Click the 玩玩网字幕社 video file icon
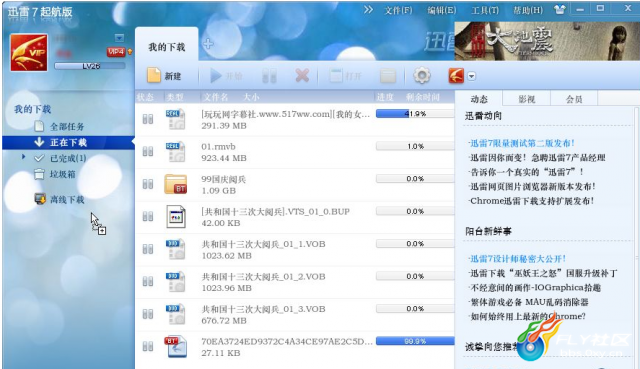Image resolution: width=640 pixels, height=369 pixels. 176,119
